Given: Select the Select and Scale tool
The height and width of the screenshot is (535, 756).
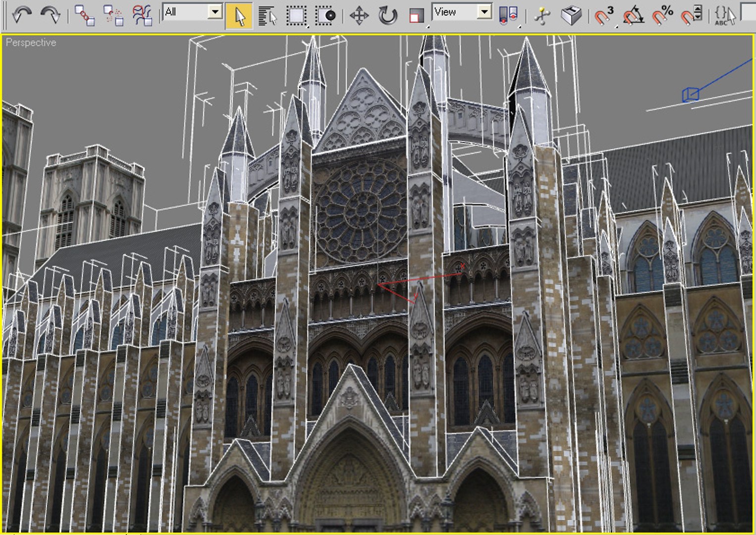Looking at the screenshot, I should [x=416, y=15].
